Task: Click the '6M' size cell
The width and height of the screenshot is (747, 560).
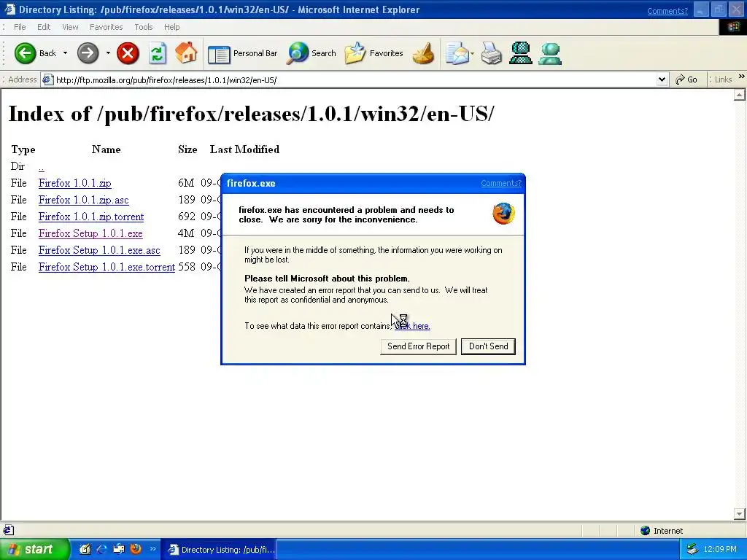Action: click(x=186, y=183)
